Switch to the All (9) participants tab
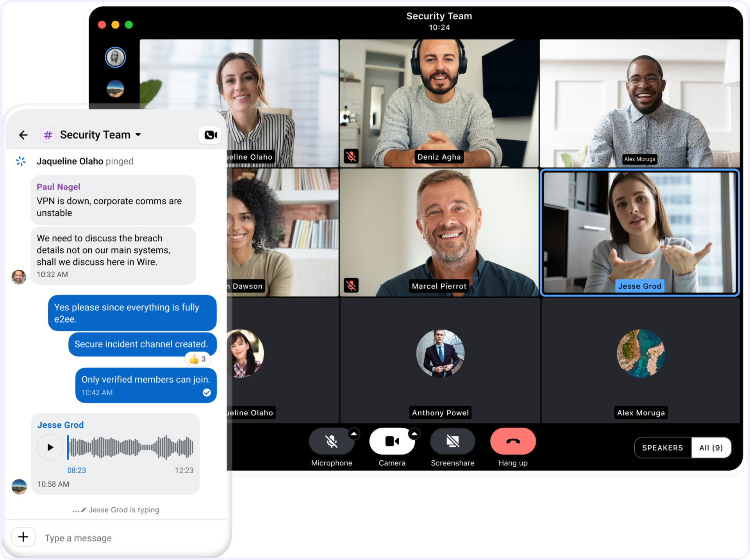The height and width of the screenshot is (560, 750). (x=711, y=448)
